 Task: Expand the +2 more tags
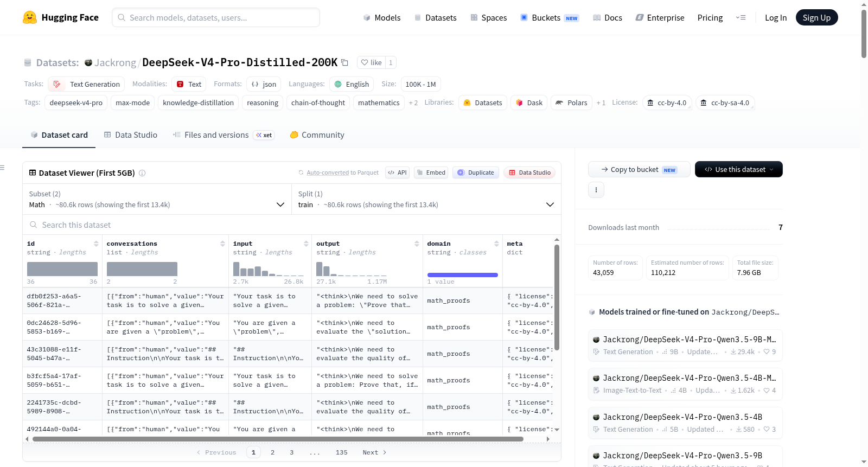click(413, 103)
